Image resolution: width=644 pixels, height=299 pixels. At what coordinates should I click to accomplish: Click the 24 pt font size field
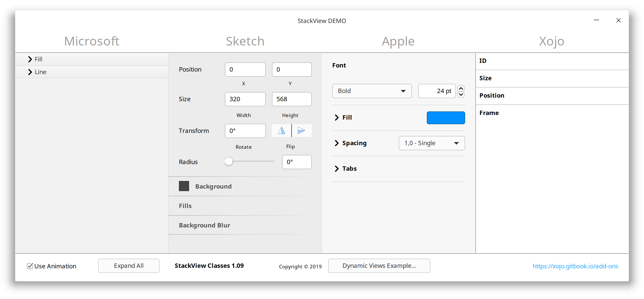coord(437,91)
